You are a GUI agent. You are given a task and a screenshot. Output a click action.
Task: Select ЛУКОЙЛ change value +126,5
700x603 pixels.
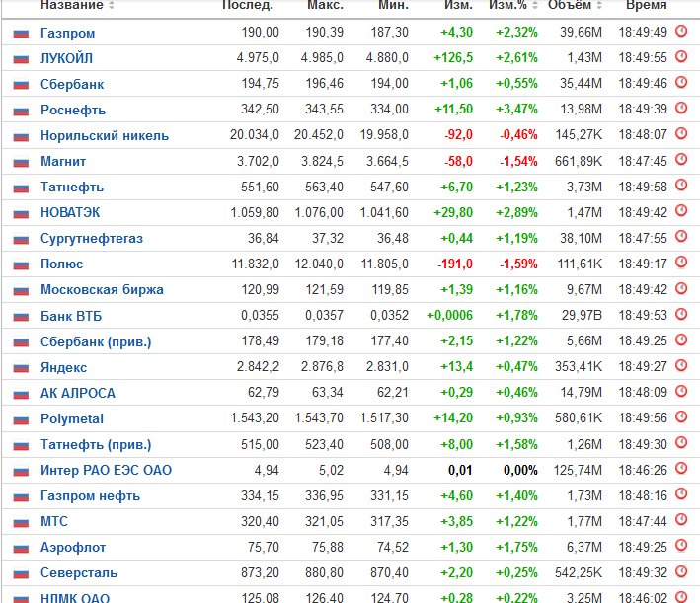453,58
